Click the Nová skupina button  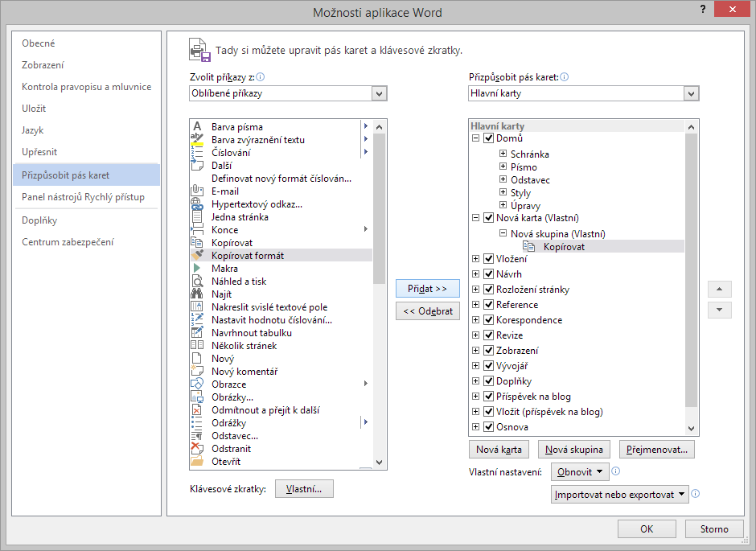[x=573, y=450]
